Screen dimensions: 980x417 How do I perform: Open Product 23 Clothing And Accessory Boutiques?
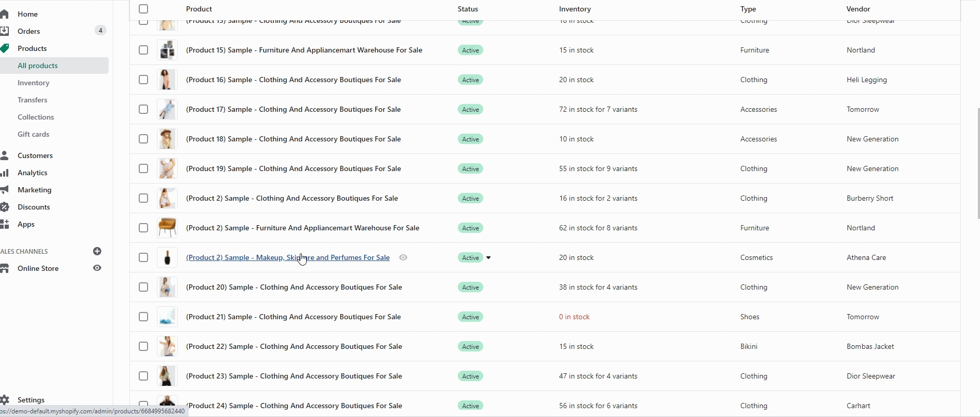pos(294,376)
